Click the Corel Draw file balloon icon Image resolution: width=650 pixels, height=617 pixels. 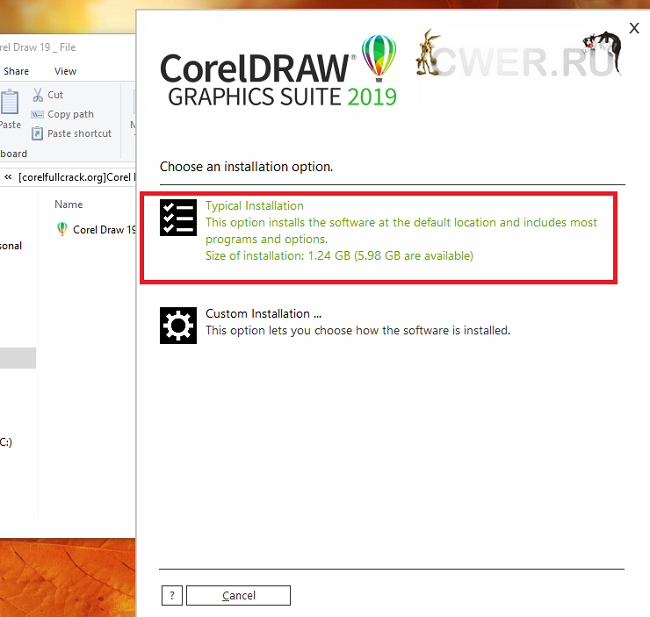pyautogui.click(x=62, y=229)
